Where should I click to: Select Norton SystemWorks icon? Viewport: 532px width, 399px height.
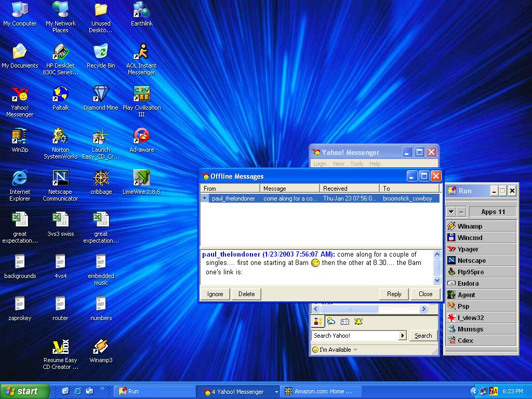[60, 143]
